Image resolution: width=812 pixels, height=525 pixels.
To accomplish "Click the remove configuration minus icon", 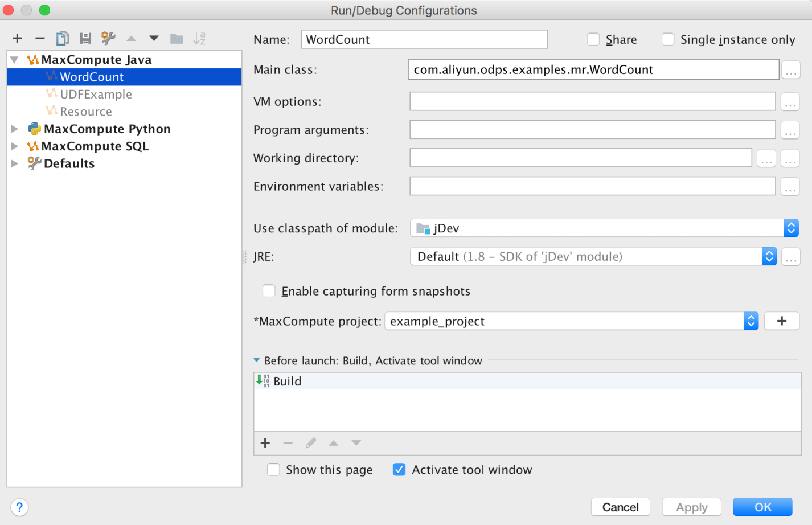I will click(x=40, y=38).
